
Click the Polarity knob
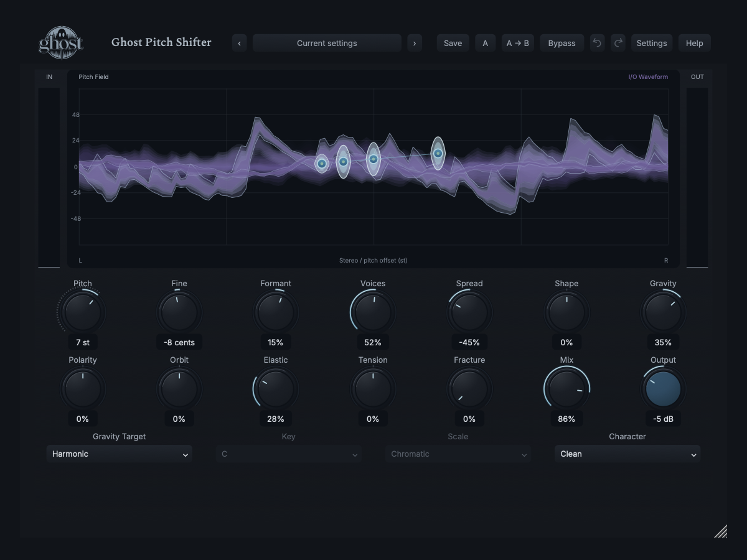83,388
